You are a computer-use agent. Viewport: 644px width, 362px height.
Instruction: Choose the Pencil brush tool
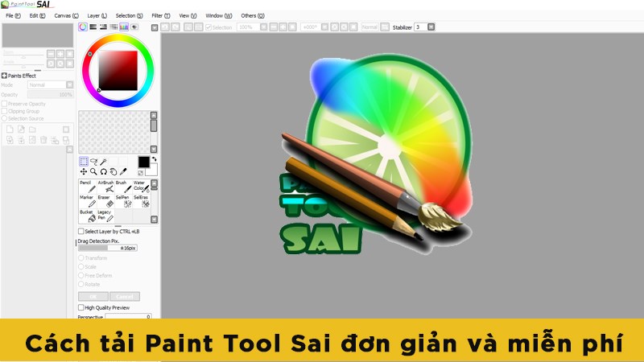tap(88, 186)
